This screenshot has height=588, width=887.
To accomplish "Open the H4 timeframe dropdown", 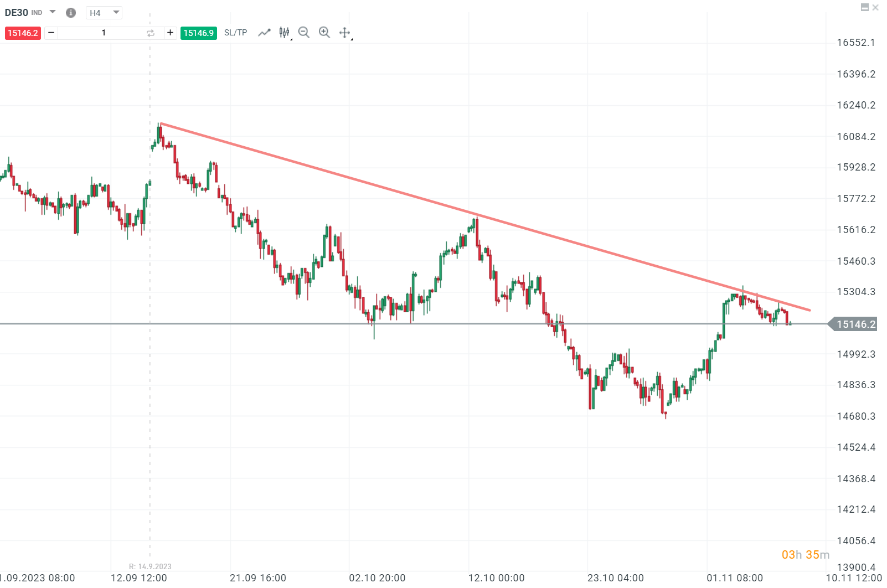I will click(104, 12).
